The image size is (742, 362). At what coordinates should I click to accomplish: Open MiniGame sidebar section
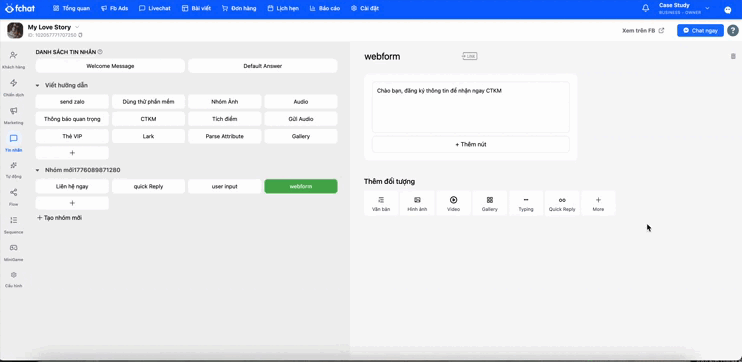pos(14,252)
